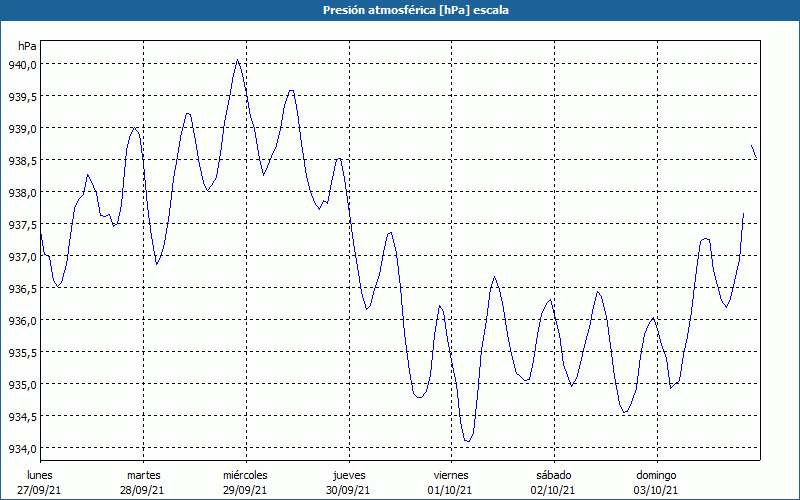
Task: Click the date 30/09/21
Action: coord(348,490)
